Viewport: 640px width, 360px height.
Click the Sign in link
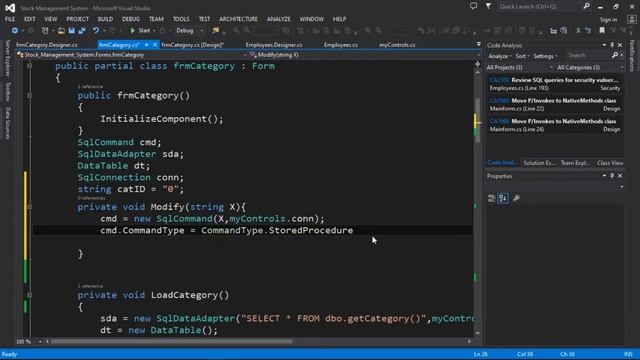(608, 20)
